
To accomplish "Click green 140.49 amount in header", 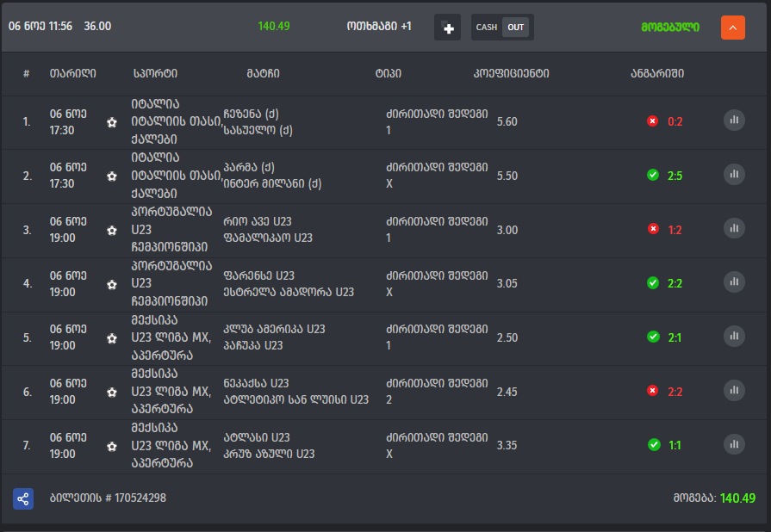I will click(x=274, y=26).
